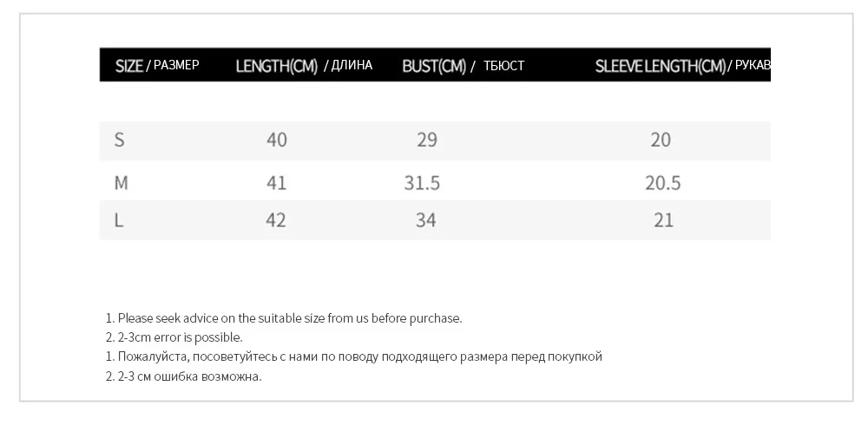
Task: Click sleeve length value 21 for size L
Action: 664,220
